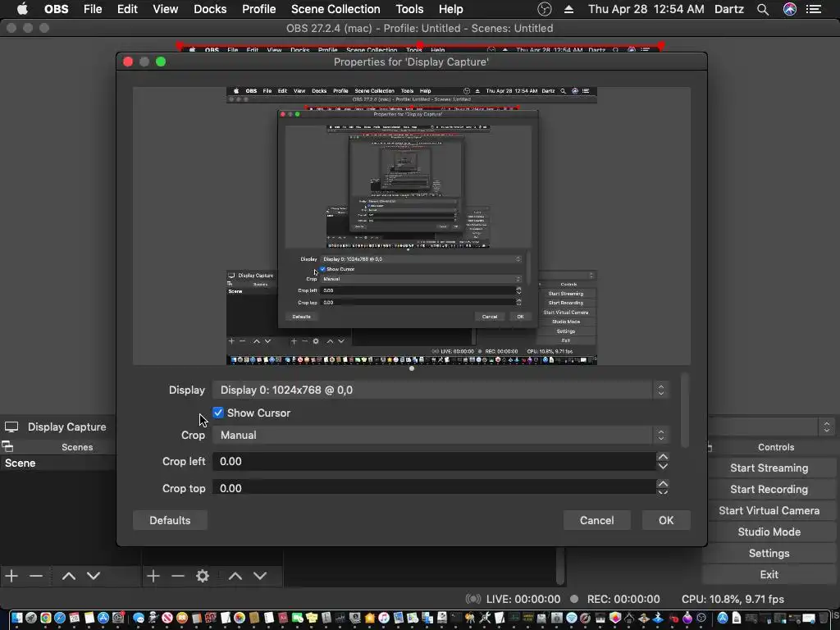Open the Trash in the Dock
The image size is (840, 630).
pos(824,618)
